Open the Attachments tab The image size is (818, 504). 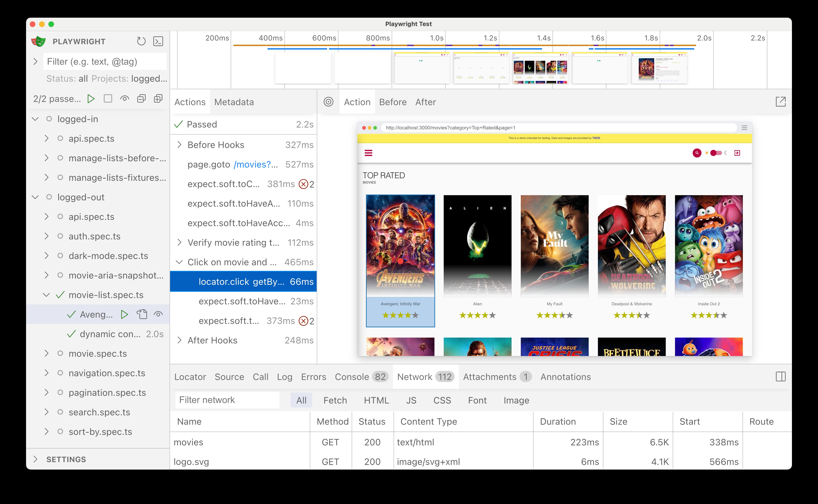(497, 377)
